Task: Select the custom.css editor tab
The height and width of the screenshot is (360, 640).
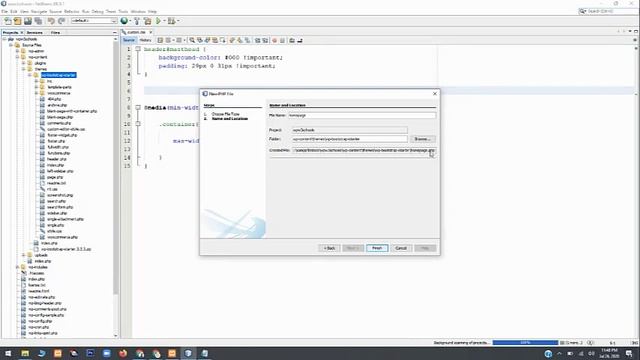Action: (x=136, y=32)
